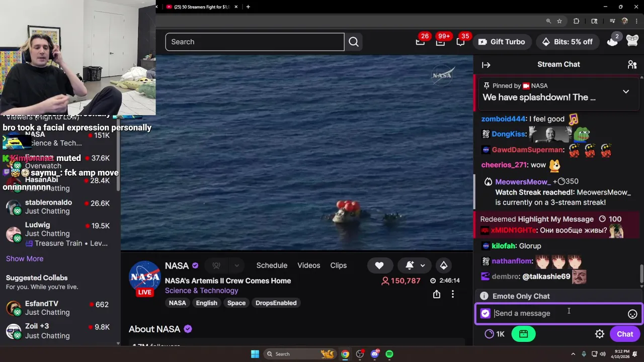Open whispers icon with badge 35
644x362 pixels.
460,42
